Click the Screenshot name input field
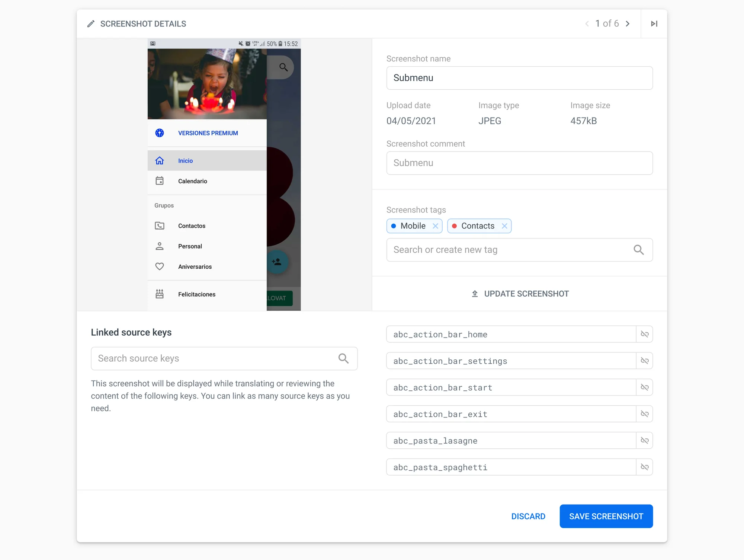The width and height of the screenshot is (744, 560). pyautogui.click(x=519, y=78)
